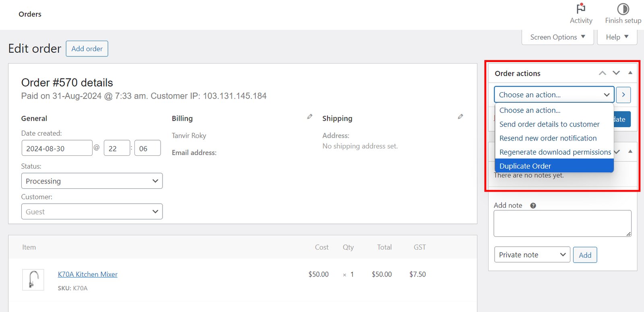Click the Item column header

pos(29,247)
